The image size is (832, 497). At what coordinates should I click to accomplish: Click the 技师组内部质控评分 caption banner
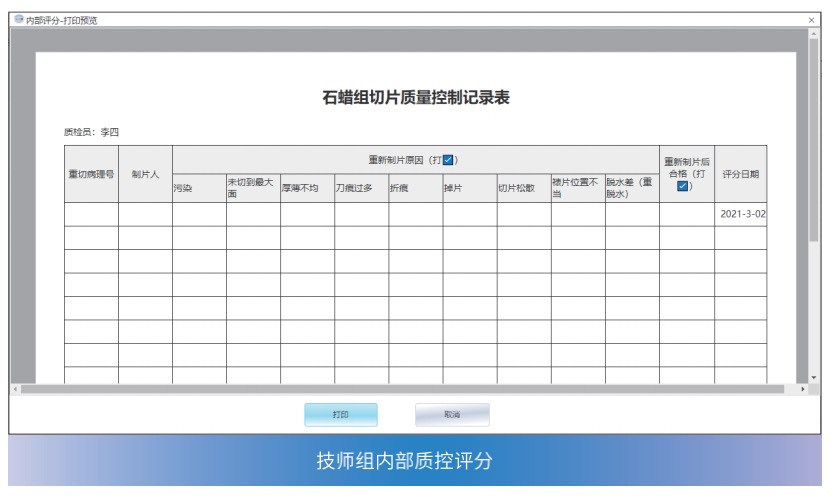pos(415,460)
